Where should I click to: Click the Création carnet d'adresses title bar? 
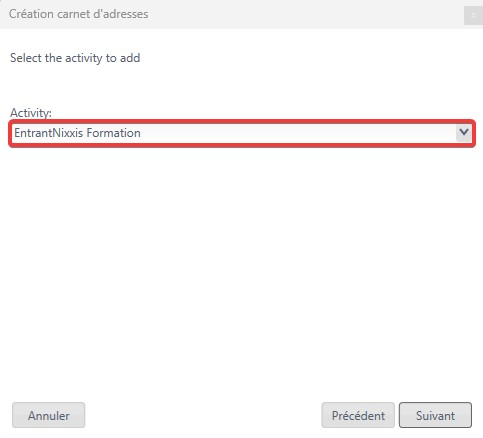(241, 14)
